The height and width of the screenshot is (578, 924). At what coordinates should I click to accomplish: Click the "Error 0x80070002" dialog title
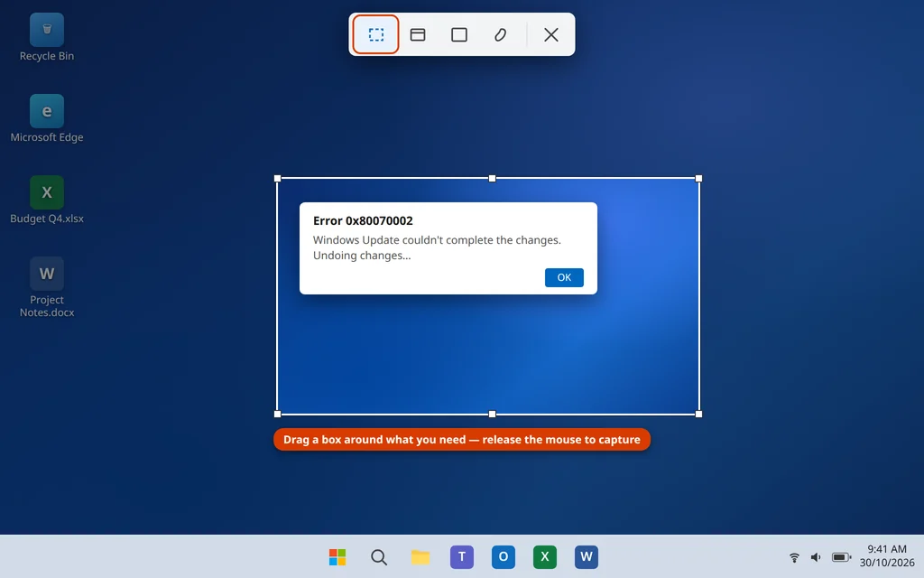pyautogui.click(x=363, y=220)
